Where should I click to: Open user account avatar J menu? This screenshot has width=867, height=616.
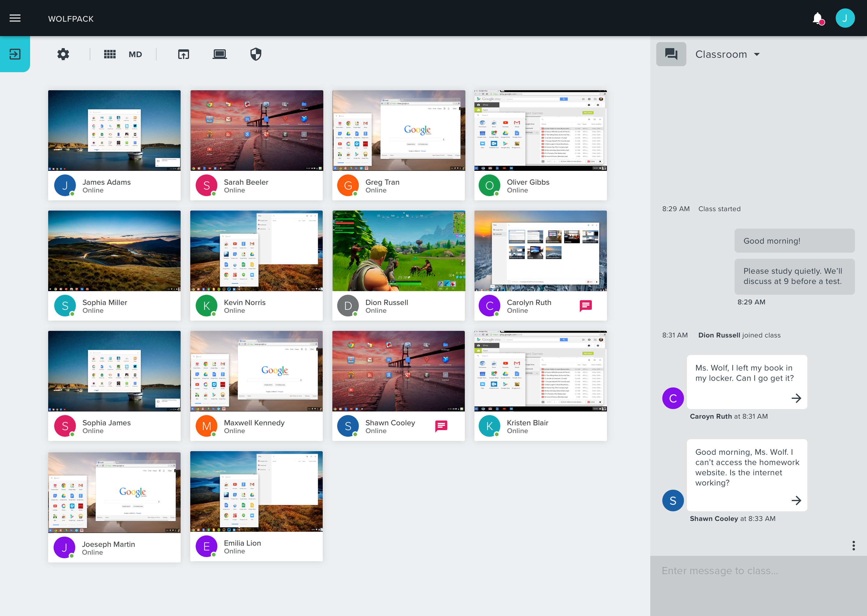(x=845, y=18)
